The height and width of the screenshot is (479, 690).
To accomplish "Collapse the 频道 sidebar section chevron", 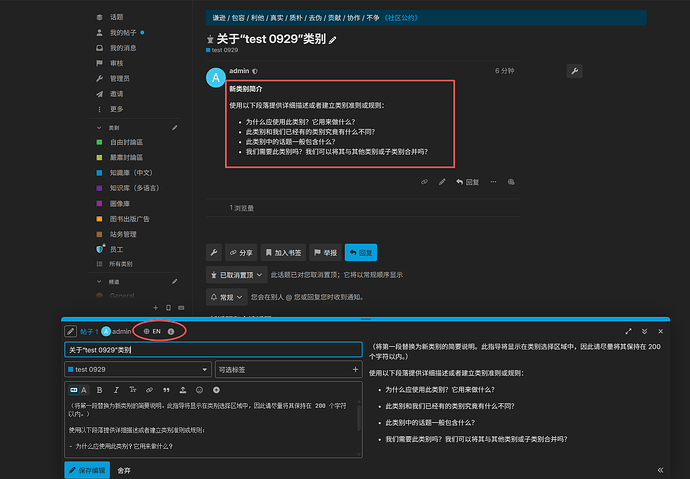I will click(99, 282).
